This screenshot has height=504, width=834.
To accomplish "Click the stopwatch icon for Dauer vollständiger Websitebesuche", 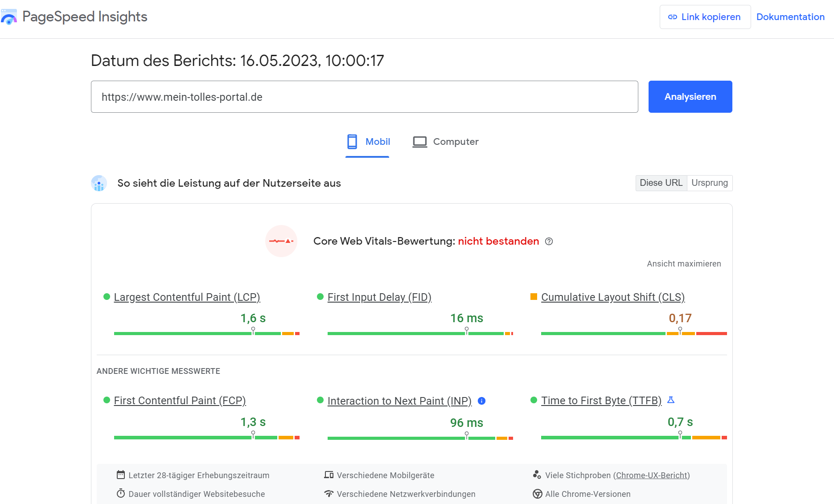I will tap(121, 493).
